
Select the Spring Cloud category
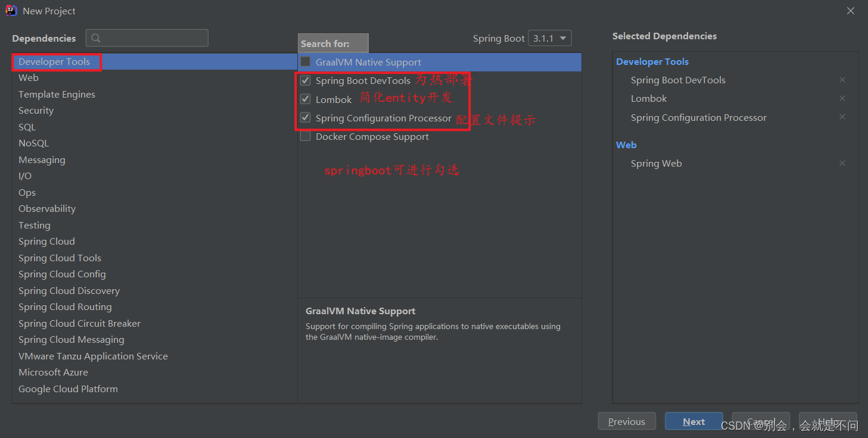pyautogui.click(x=154, y=242)
